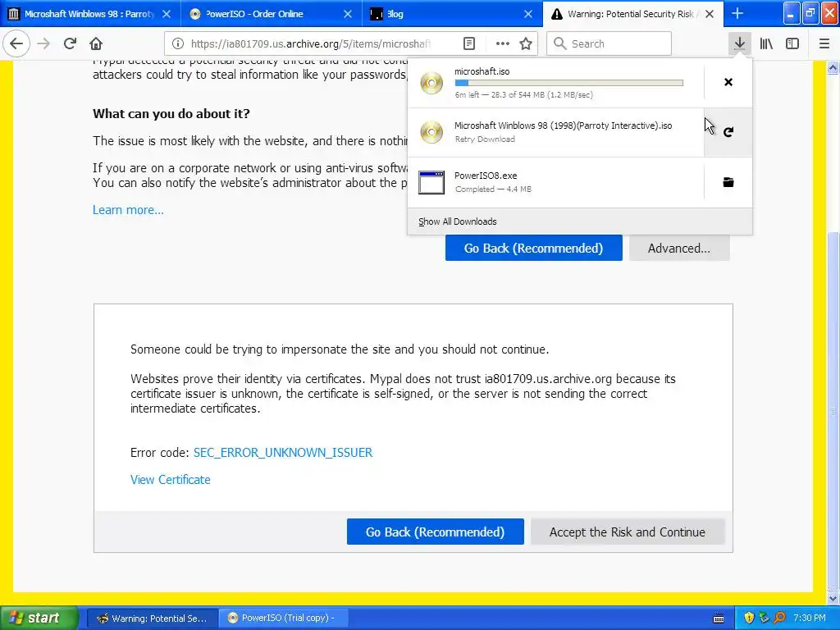Click the Search box in toolbar
Viewport: 840px width, 630px height.
coord(609,44)
